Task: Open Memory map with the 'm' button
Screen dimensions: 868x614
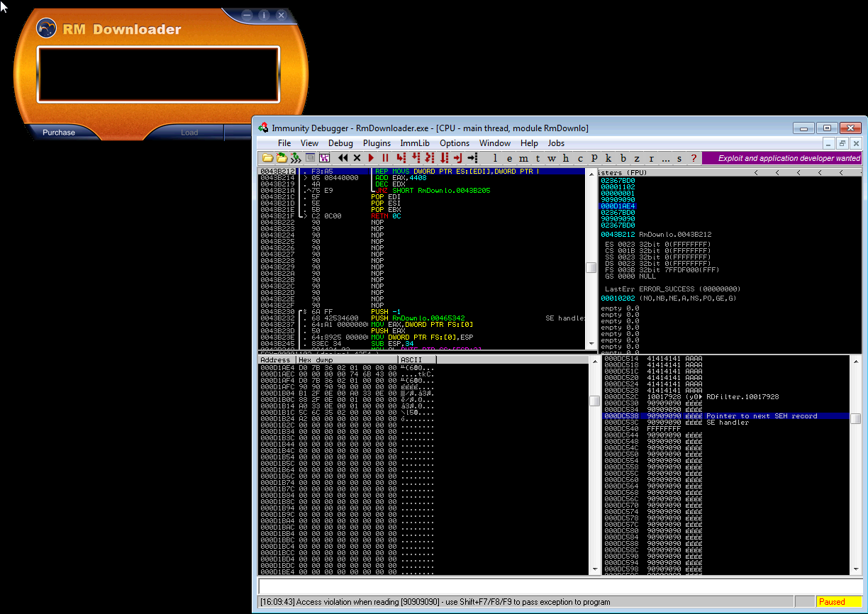Action: [x=523, y=157]
